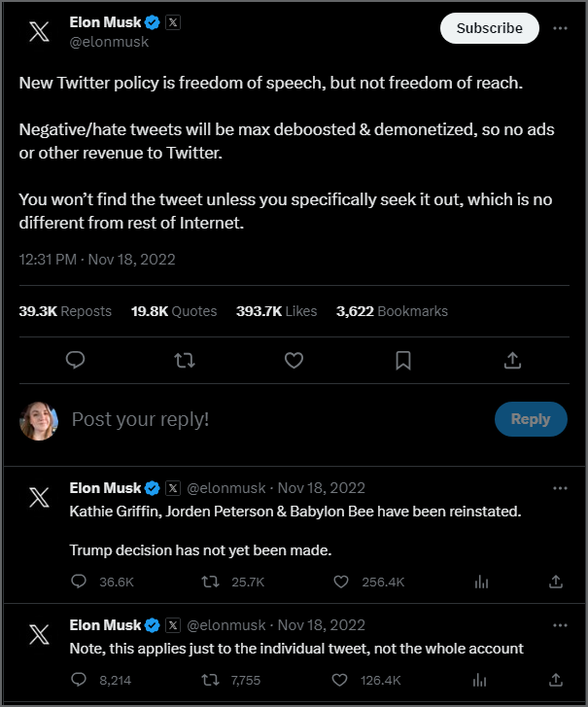Open the 39.3K Reposts list

[65, 311]
